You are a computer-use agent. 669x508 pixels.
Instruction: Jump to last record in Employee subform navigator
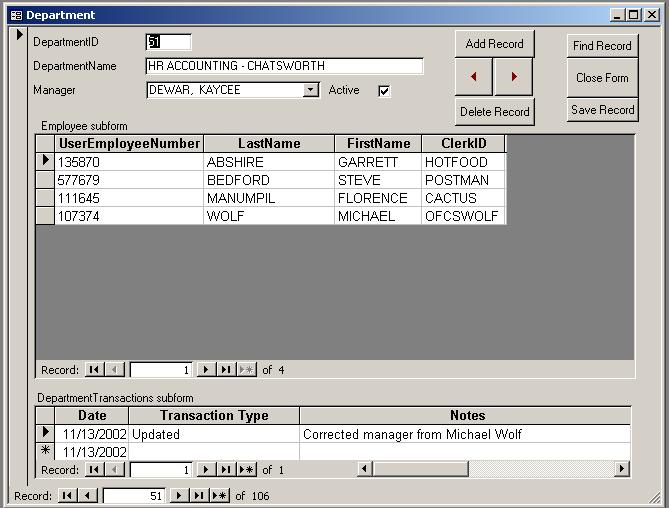pyautogui.click(x=226, y=369)
